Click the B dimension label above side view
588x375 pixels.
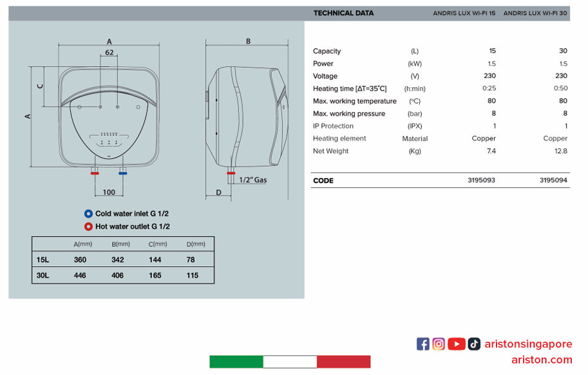tap(248, 42)
